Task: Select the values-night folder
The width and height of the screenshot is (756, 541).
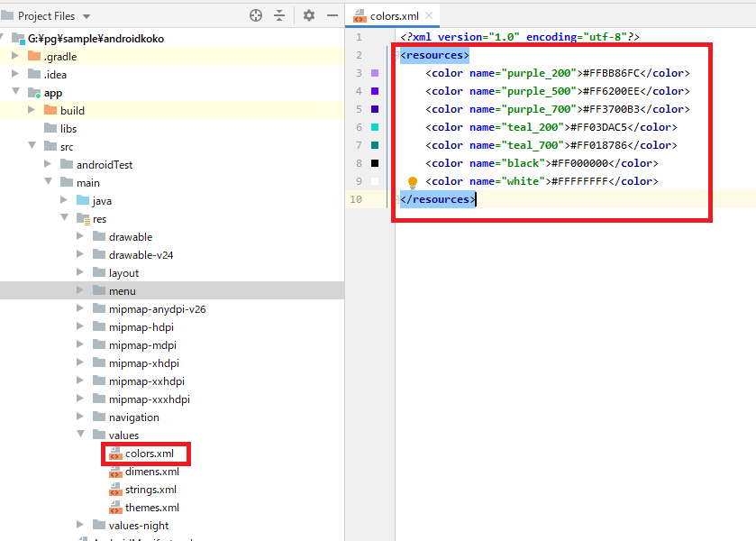Action: (139, 526)
